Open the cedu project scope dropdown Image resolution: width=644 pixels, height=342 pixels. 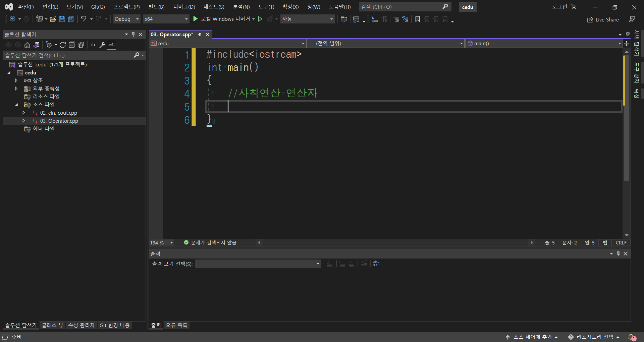click(228, 43)
